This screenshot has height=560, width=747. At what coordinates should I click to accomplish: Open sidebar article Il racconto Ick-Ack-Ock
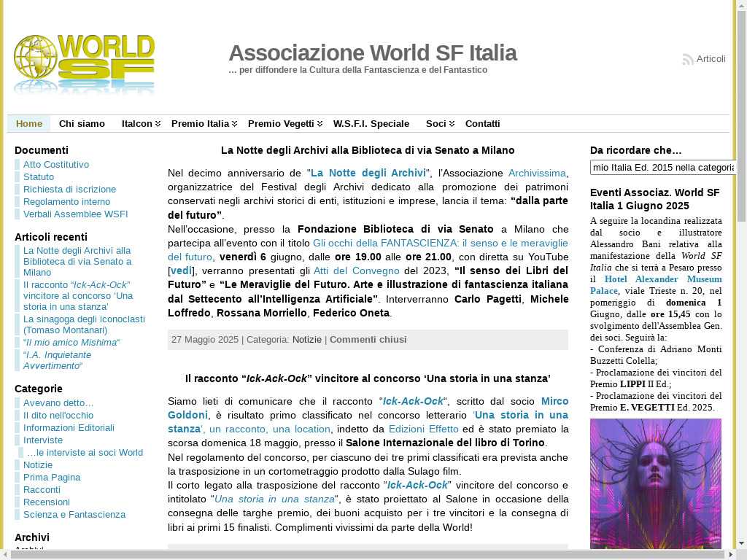pyautogui.click(x=78, y=296)
